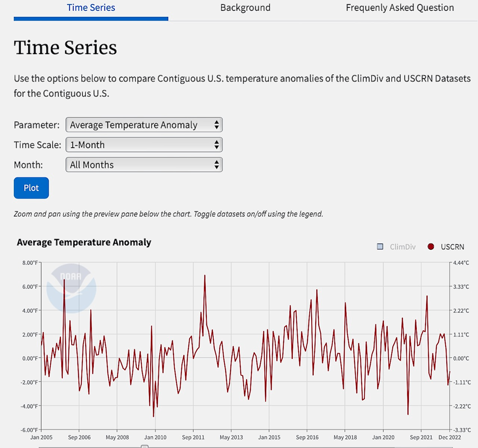This screenshot has width=478, height=448.
Task: Switch to the Background tab
Action: (245, 8)
